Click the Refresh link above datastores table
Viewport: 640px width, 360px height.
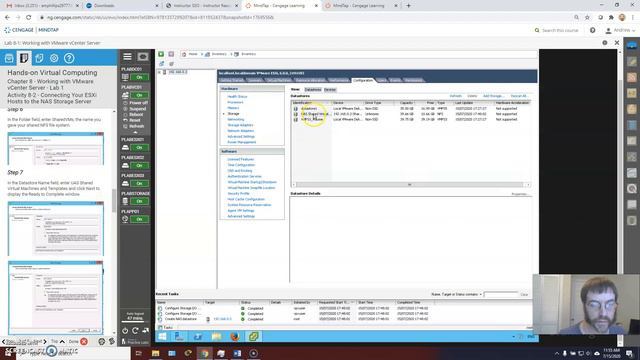tap(455, 96)
